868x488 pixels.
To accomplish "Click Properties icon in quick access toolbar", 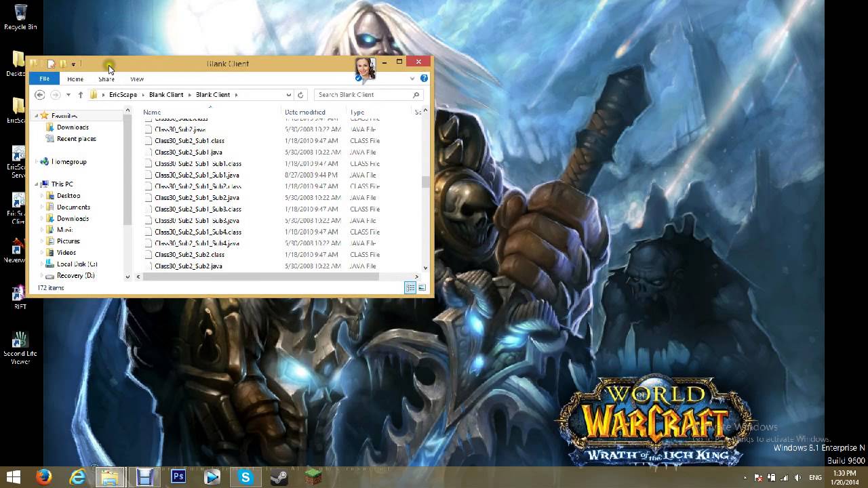I will [x=51, y=64].
